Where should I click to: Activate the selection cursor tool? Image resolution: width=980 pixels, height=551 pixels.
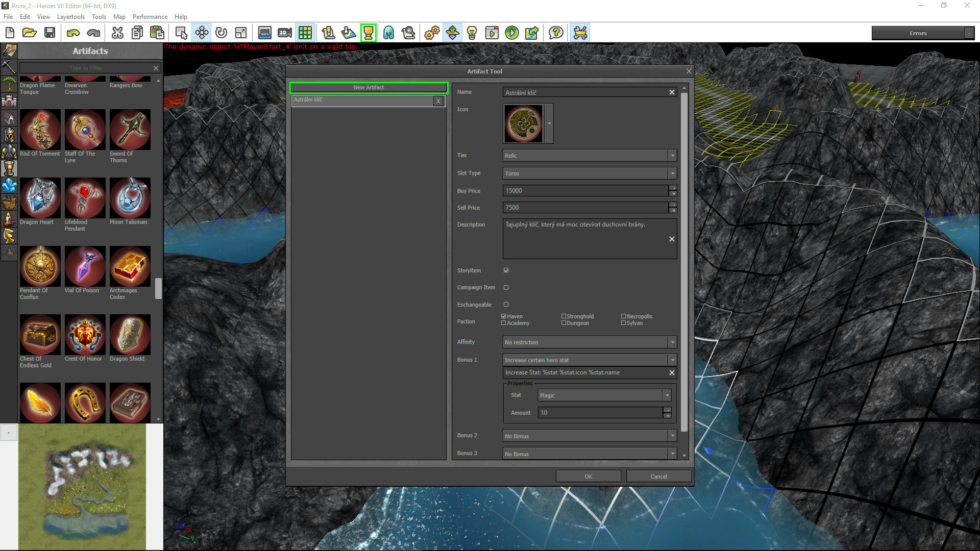coord(181,33)
